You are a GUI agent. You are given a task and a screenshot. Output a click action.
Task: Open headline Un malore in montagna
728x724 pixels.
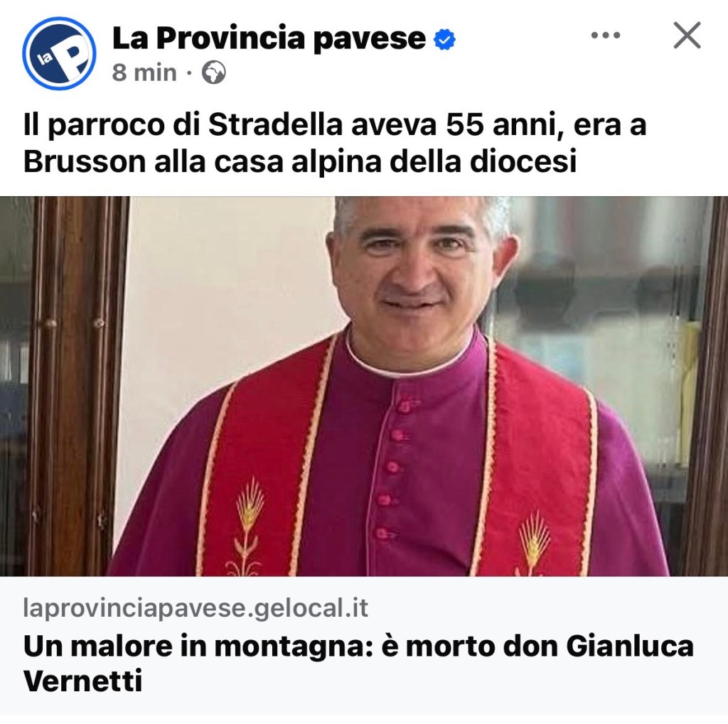coord(358,663)
